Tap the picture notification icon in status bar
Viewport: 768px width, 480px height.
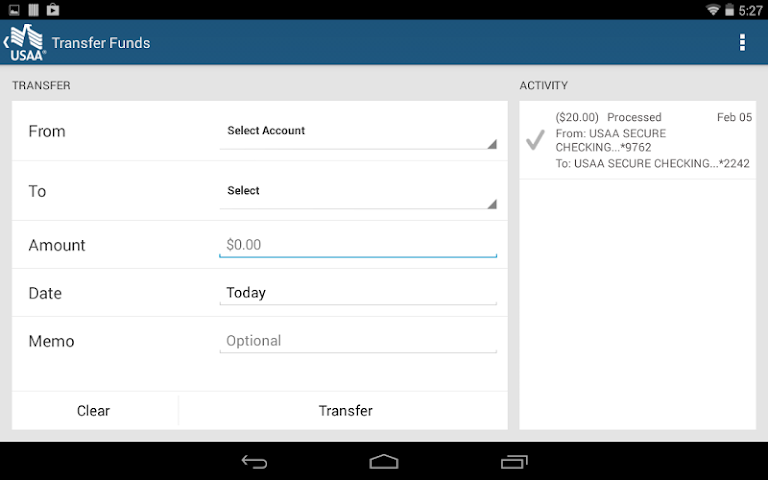click(14, 10)
